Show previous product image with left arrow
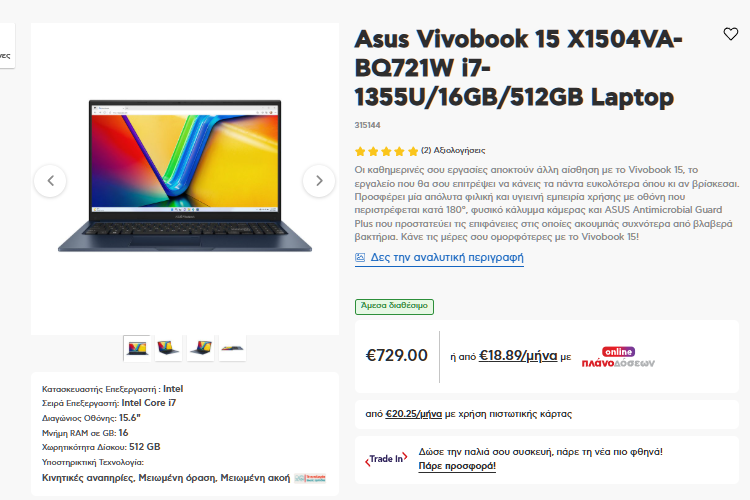 50,181
